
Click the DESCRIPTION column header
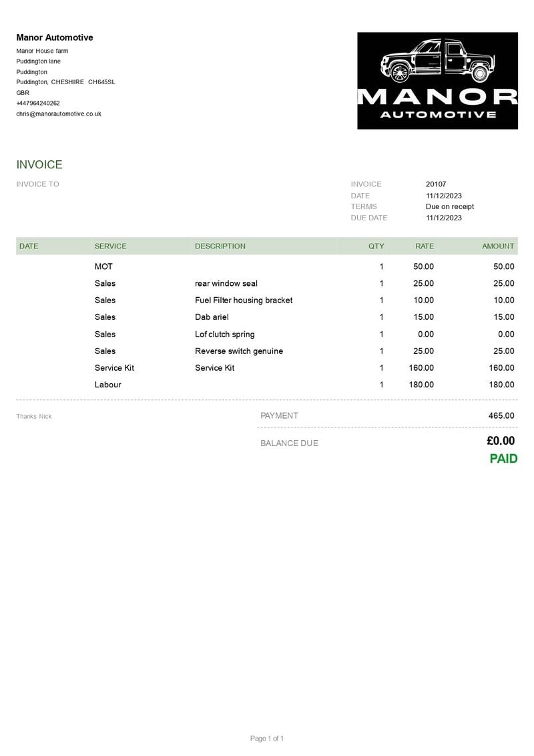click(x=220, y=246)
